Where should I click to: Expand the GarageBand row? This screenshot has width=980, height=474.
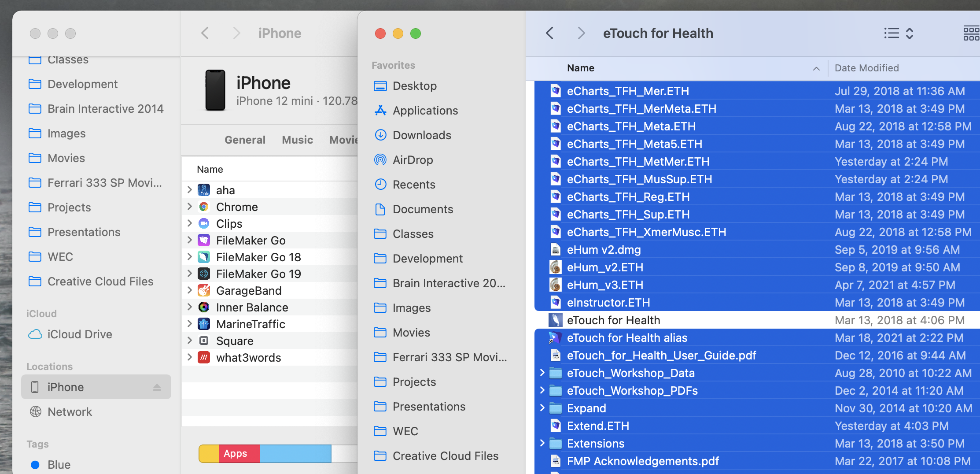click(x=190, y=290)
